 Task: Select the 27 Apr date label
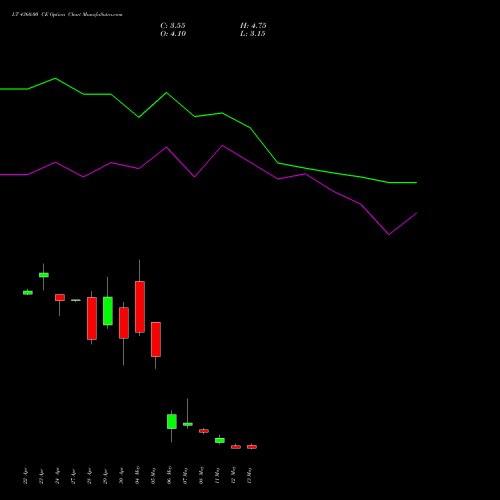tap(74, 476)
